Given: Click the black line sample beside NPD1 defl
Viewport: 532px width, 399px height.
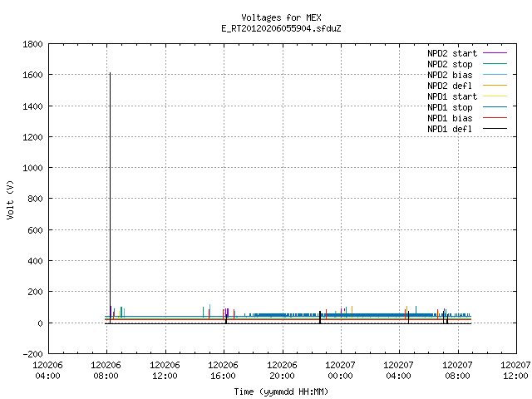Looking at the screenshot, I should 495,129.
